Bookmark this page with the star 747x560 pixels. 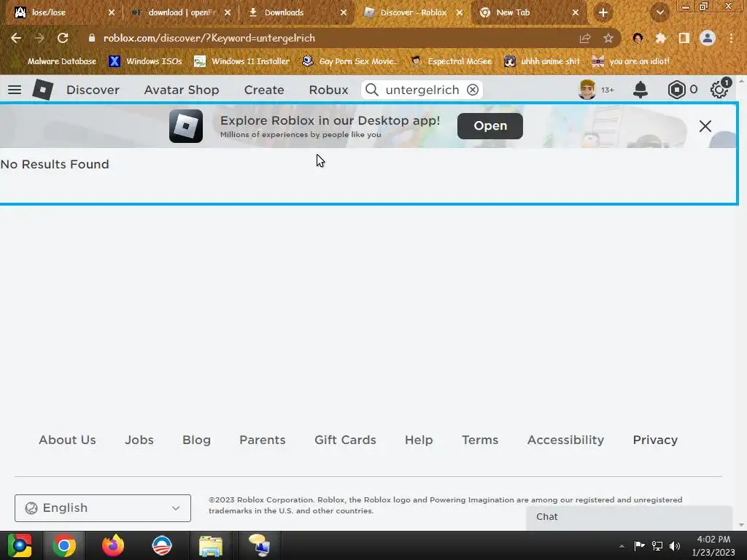point(608,38)
